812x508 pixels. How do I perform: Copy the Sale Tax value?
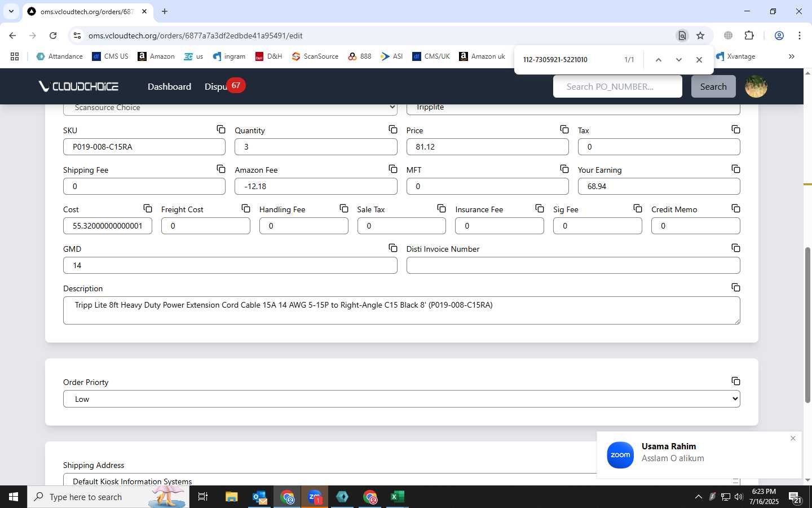point(442,209)
